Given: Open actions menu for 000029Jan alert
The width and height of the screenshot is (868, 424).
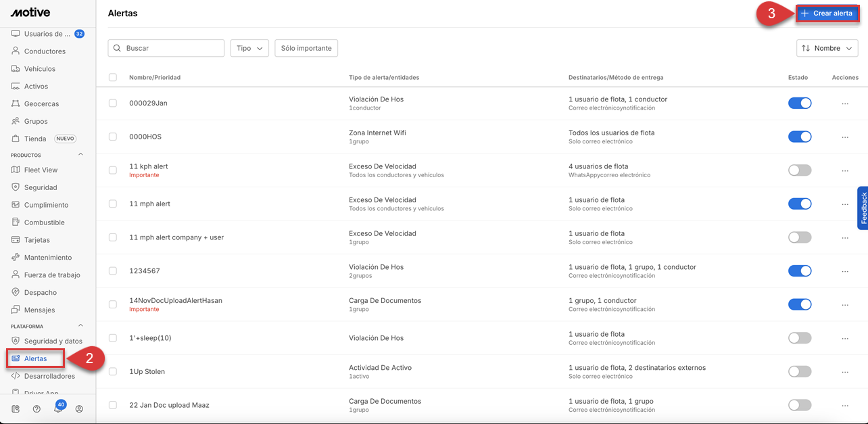Looking at the screenshot, I should pos(844,103).
